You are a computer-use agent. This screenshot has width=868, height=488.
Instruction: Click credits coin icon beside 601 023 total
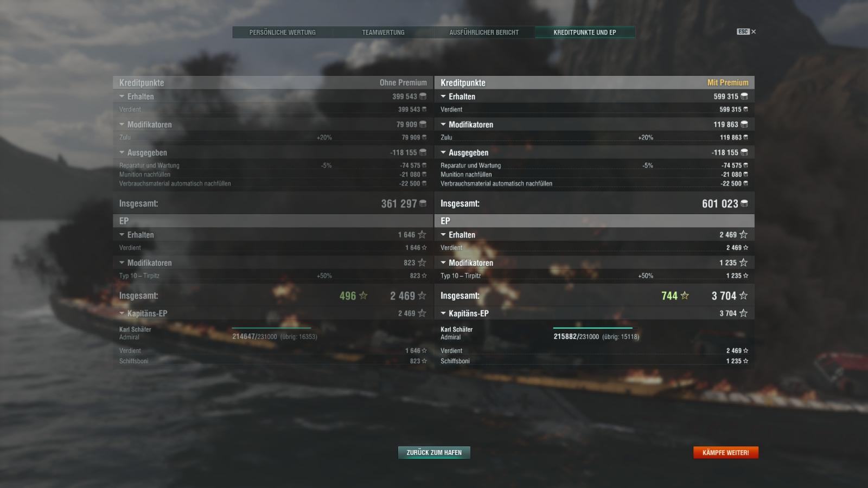[744, 204]
